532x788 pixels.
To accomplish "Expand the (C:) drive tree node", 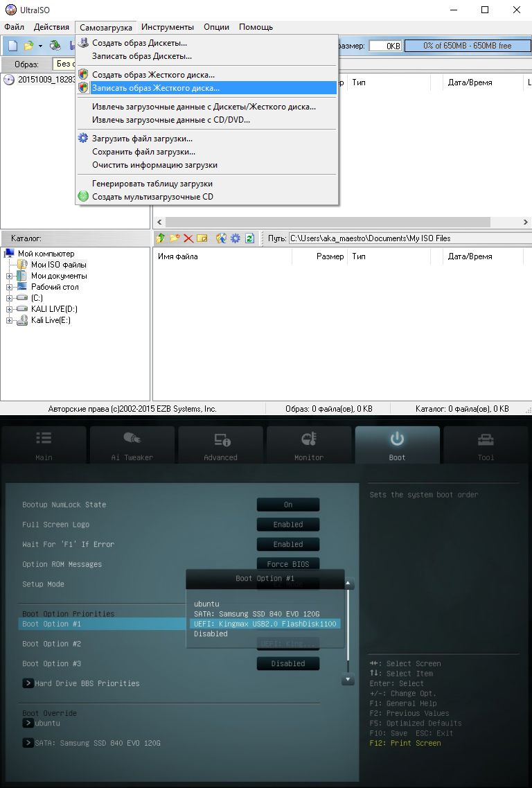I will pyautogui.click(x=9, y=298).
